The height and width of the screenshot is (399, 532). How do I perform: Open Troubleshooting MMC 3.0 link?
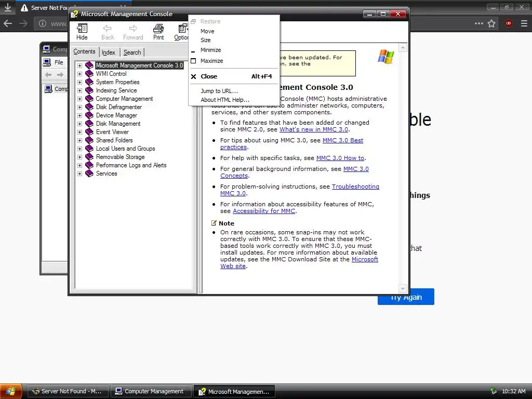coord(355,187)
